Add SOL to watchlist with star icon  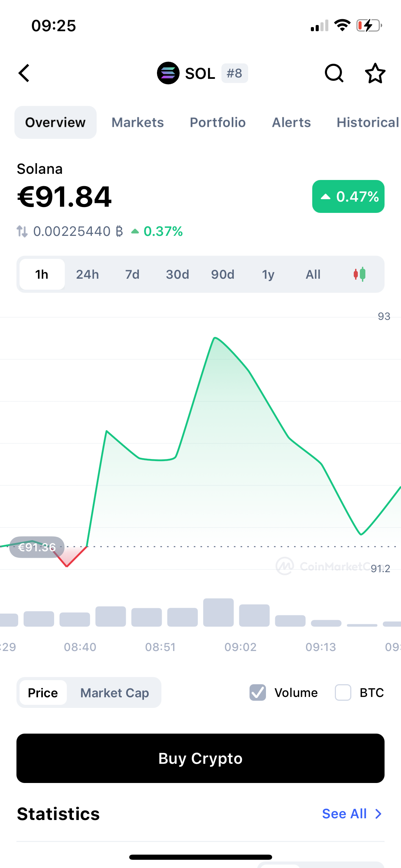(375, 73)
